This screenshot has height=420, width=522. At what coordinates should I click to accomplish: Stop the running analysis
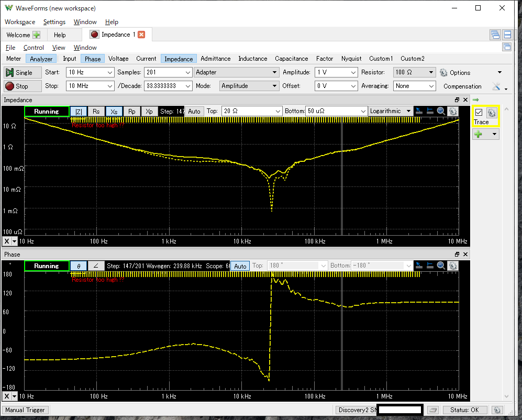(x=23, y=86)
